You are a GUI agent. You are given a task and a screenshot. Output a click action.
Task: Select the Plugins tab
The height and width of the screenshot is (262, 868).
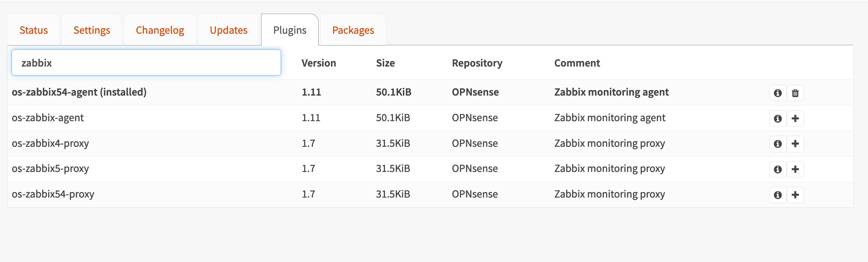pyautogui.click(x=289, y=30)
